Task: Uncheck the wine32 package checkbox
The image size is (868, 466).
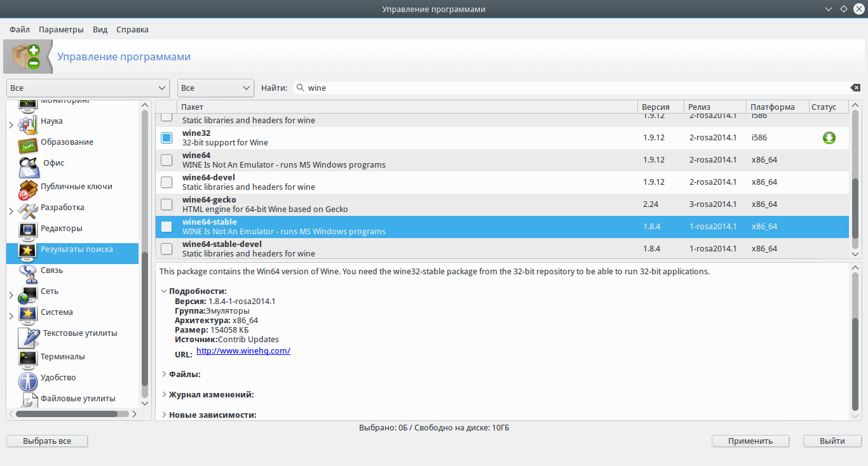Action: coord(166,138)
